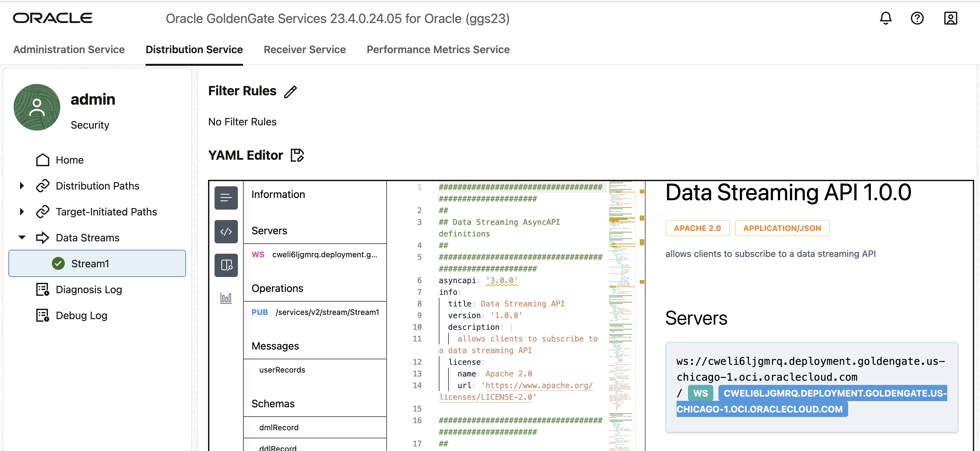The height and width of the screenshot is (451, 980).
Task: Click the bar chart metrics icon
Action: (x=226, y=298)
